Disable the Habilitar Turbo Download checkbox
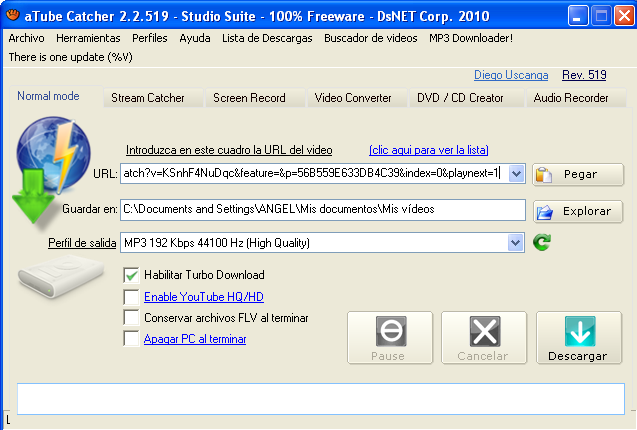 point(131,275)
